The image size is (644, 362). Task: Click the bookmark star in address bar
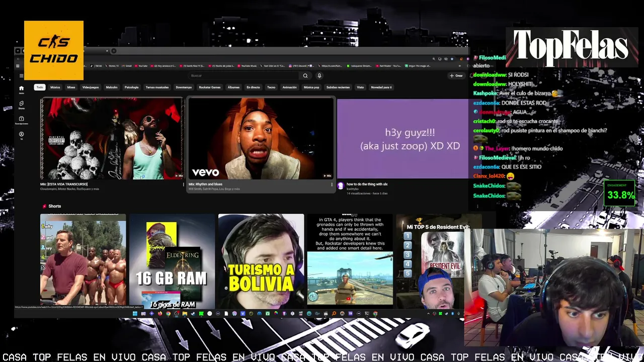[452, 59]
